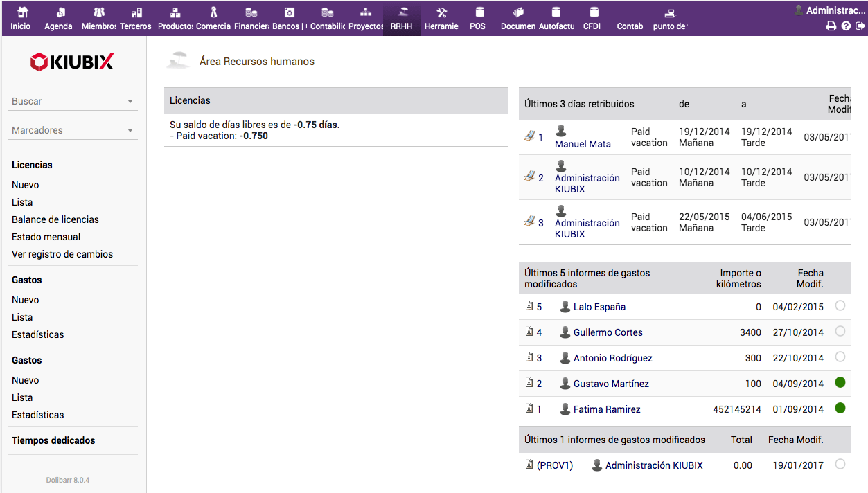
Task: Click the KIUBIX logo
Action: tap(72, 62)
